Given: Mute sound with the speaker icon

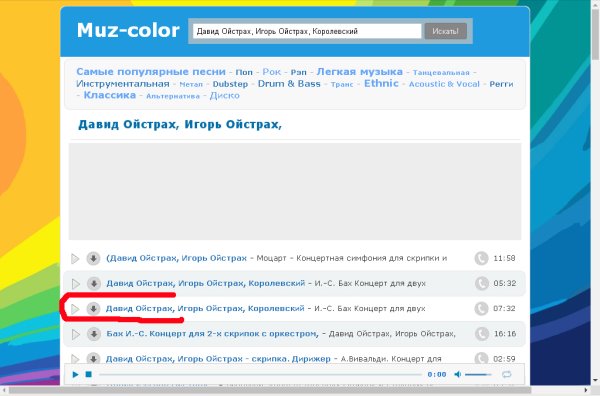Looking at the screenshot, I should click(x=457, y=374).
